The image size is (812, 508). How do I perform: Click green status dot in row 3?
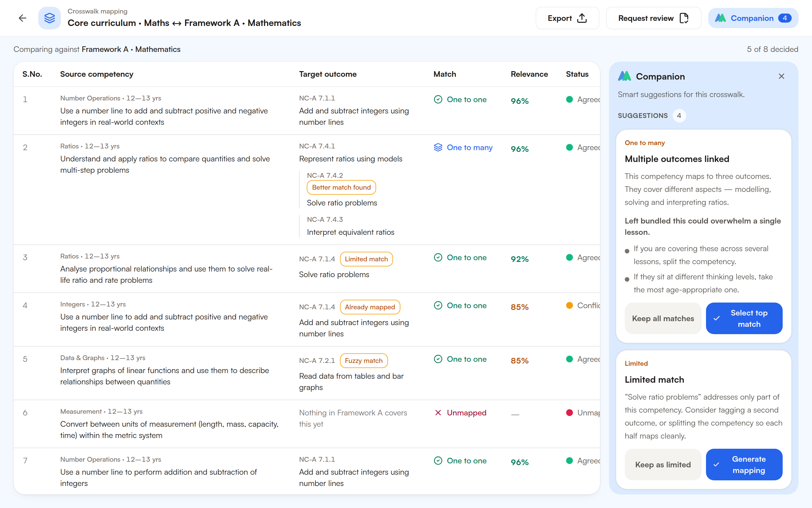coord(570,257)
